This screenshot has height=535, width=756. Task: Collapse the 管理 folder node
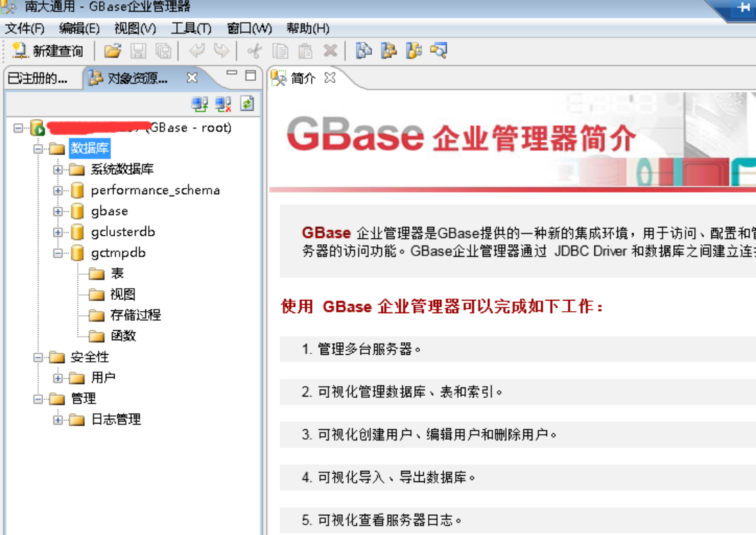coord(38,399)
